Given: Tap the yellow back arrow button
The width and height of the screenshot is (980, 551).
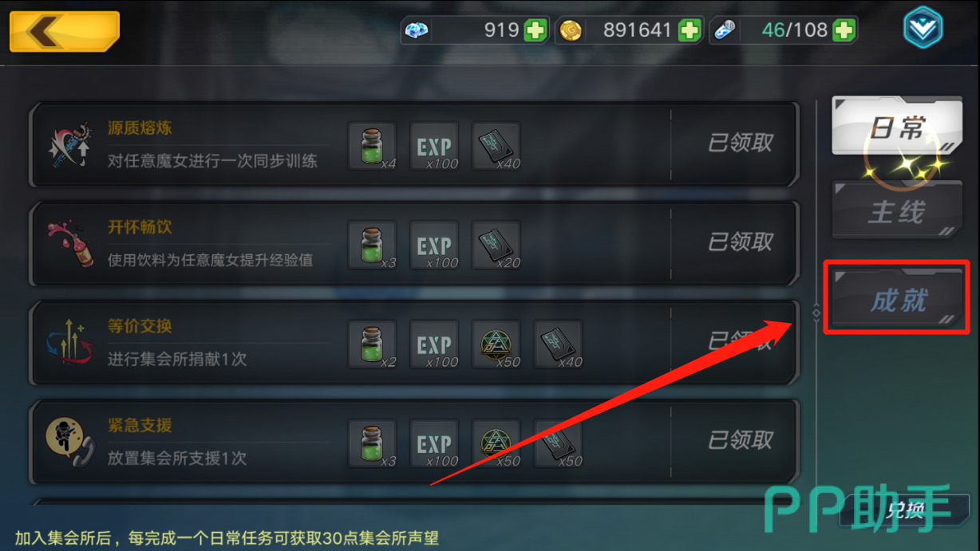Looking at the screenshot, I should [x=65, y=32].
